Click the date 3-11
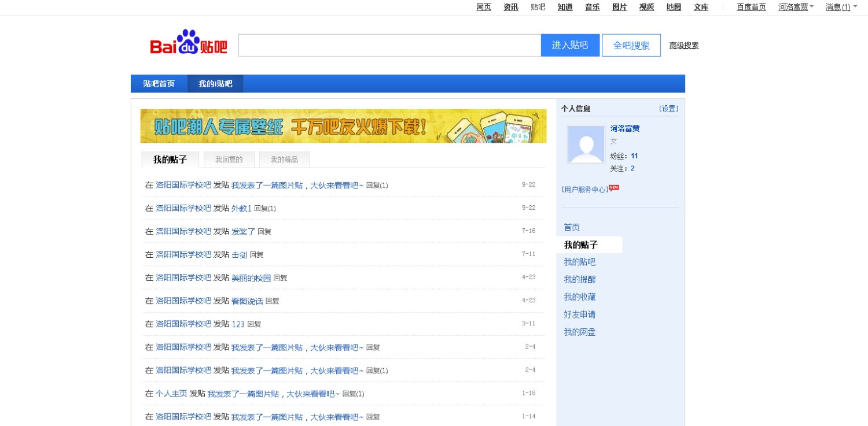The width and height of the screenshot is (868, 426). click(x=528, y=323)
